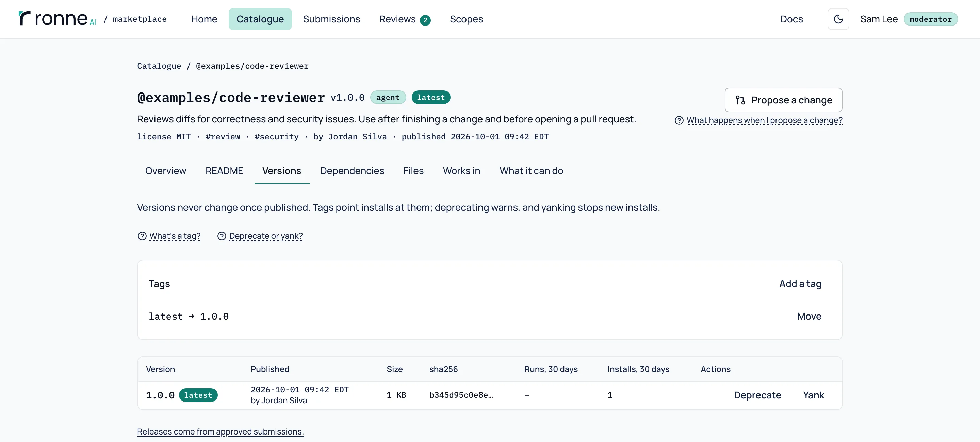Click the #review hashtag
The image size is (980, 442).
click(x=223, y=137)
